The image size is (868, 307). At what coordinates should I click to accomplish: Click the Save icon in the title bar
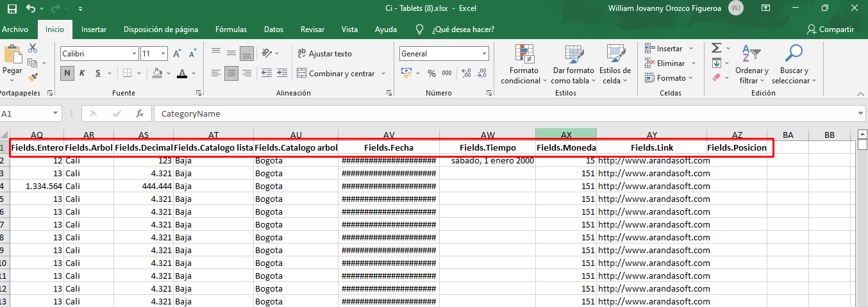click(12, 8)
